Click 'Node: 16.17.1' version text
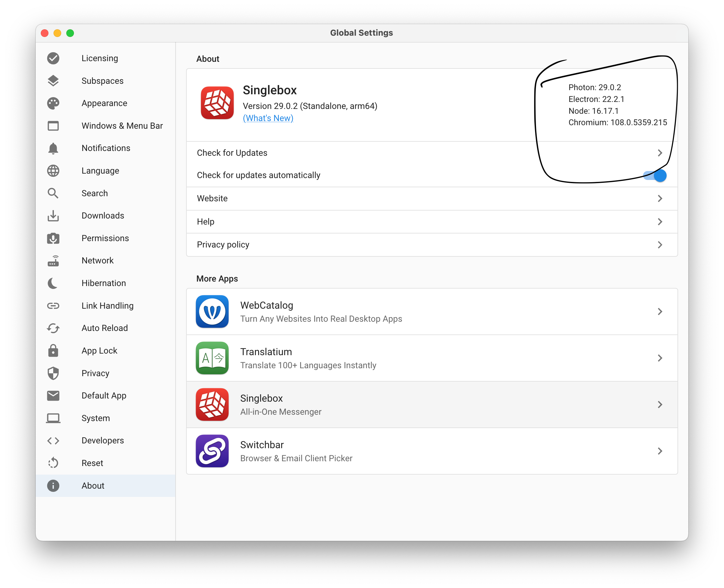The image size is (724, 588). point(594,111)
